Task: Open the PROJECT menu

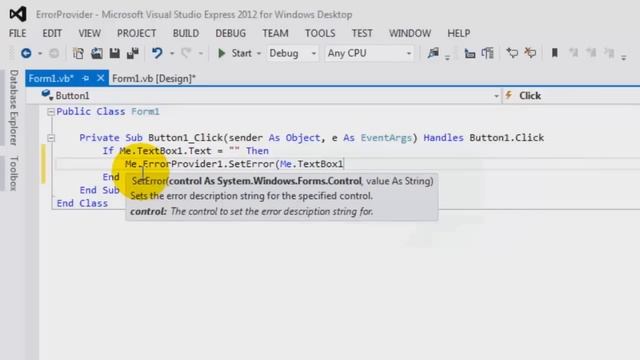Action: click(x=136, y=33)
